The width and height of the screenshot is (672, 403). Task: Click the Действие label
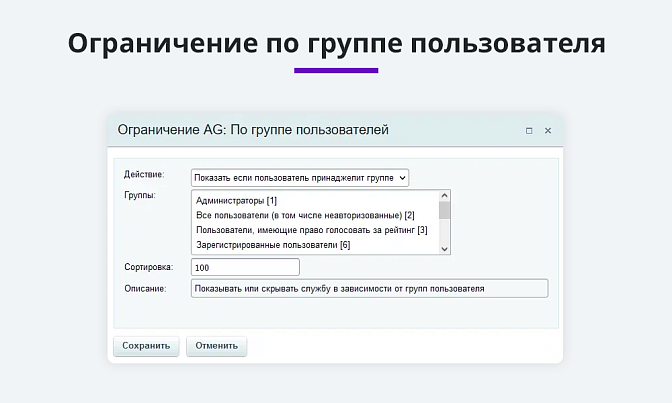[x=144, y=174]
